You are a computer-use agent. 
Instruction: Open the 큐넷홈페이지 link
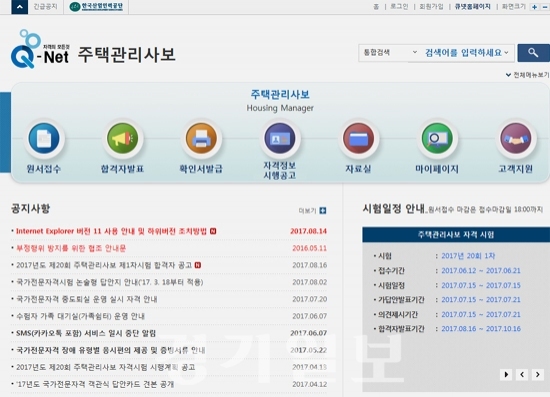472,7
